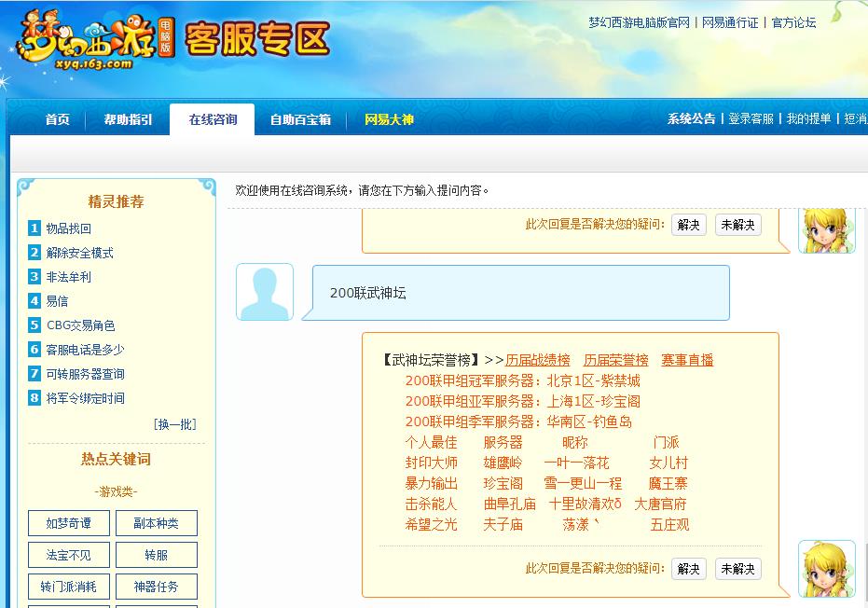Image resolution: width=868 pixels, height=608 pixels.
Task: Click the 神器任务 keyword button
Action: click(x=156, y=587)
